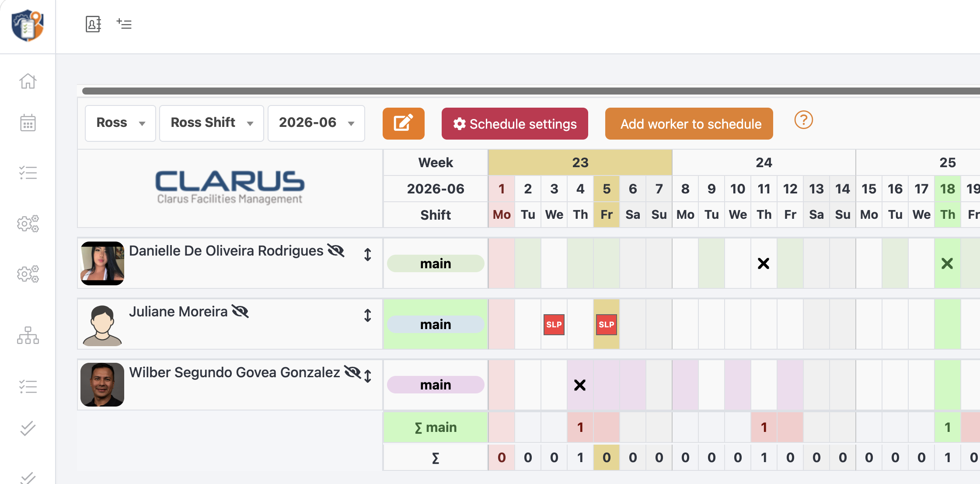This screenshot has width=980, height=484.
Task: Click the SLP badge on June 5
Action: (606, 325)
